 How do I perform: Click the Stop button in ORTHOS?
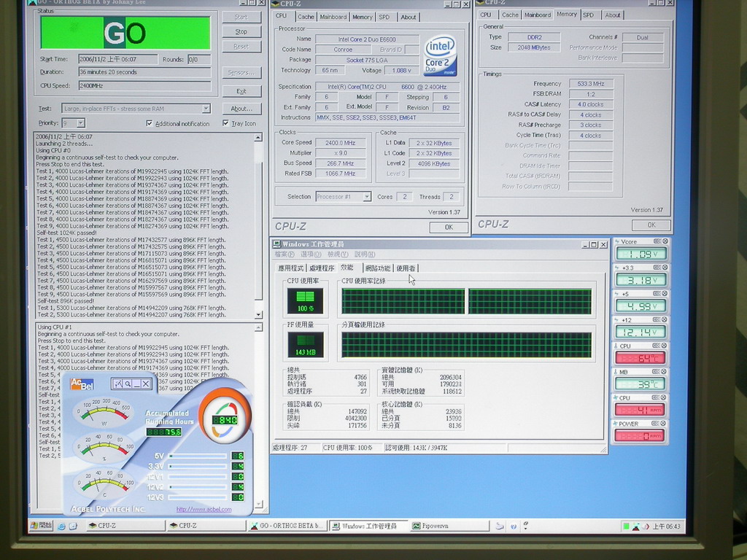[x=241, y=31]
